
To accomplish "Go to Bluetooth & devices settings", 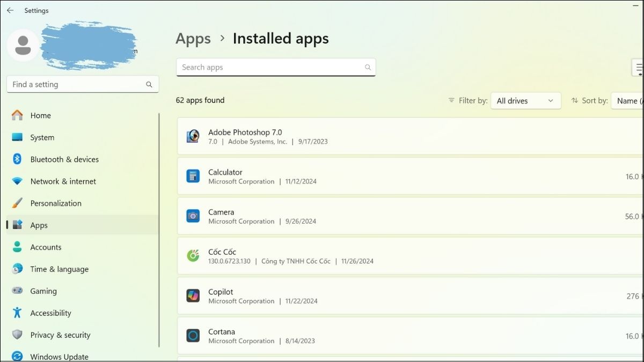I will (x=83, y=159).
